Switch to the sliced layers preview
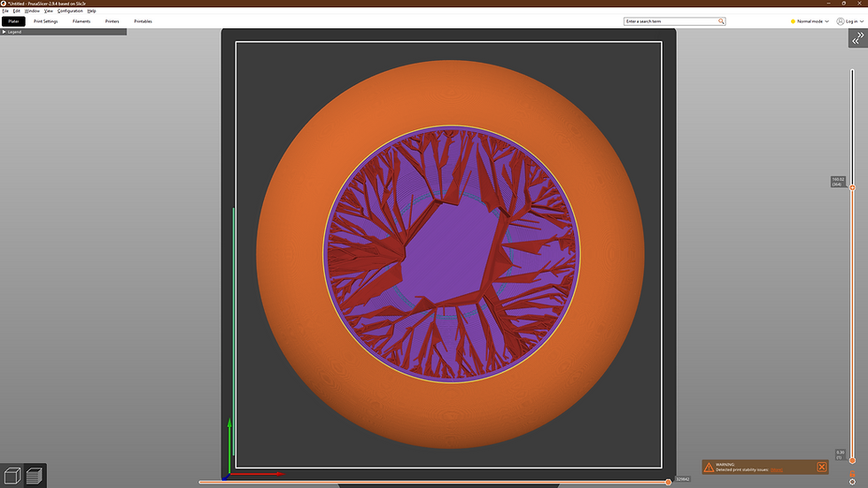This screenshot has height=488, width=868. [35, 476]
